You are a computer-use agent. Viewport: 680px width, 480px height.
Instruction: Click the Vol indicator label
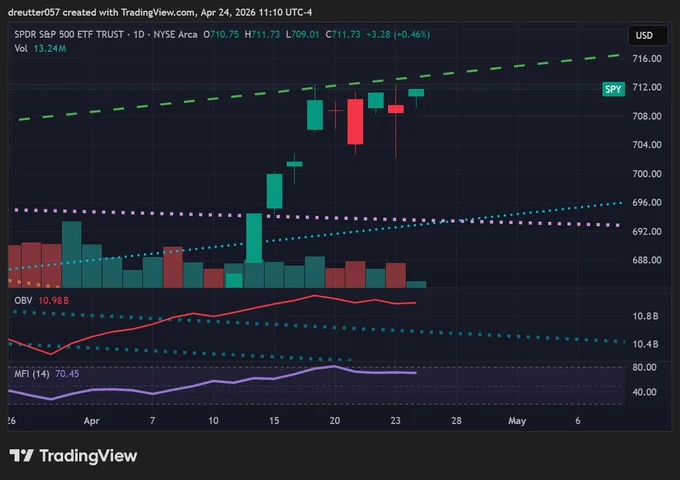(x=21, y=49)
